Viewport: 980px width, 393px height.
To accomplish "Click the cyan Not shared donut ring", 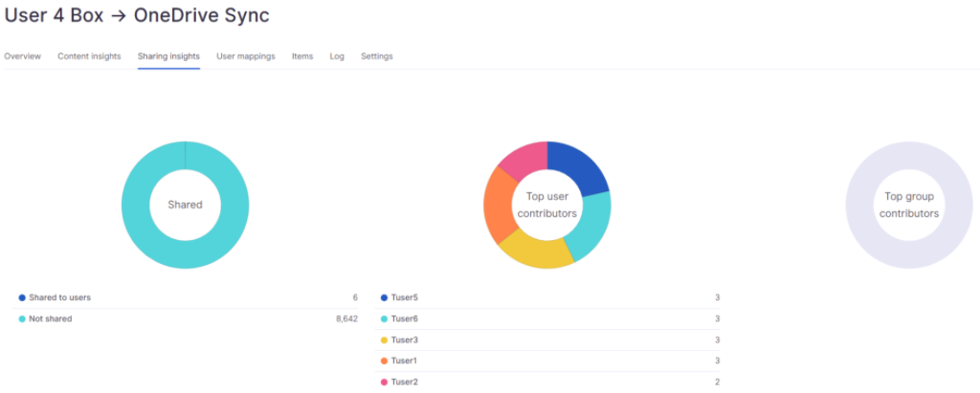I will coord(138,205).
